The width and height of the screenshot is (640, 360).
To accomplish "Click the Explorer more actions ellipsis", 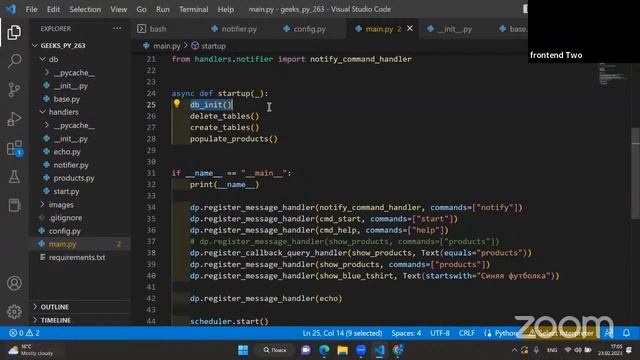I will click(x=117, y=28).
